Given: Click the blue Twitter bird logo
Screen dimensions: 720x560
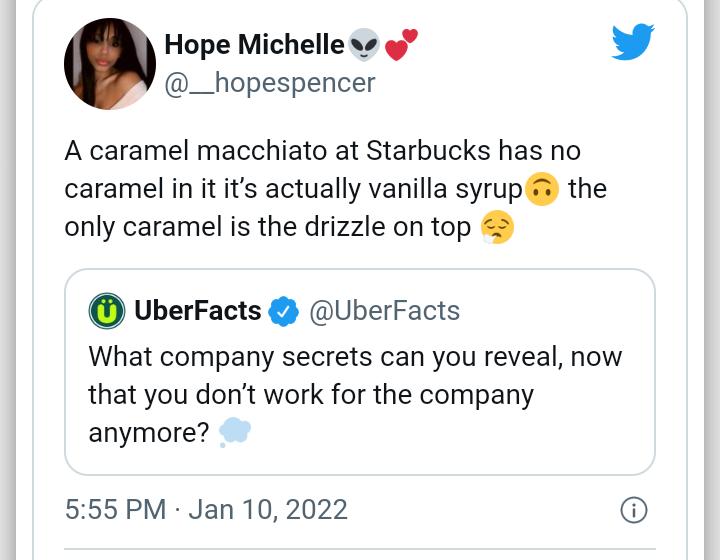Looking at the screenshot, I should pyautogui.click(x=633, y=42).
